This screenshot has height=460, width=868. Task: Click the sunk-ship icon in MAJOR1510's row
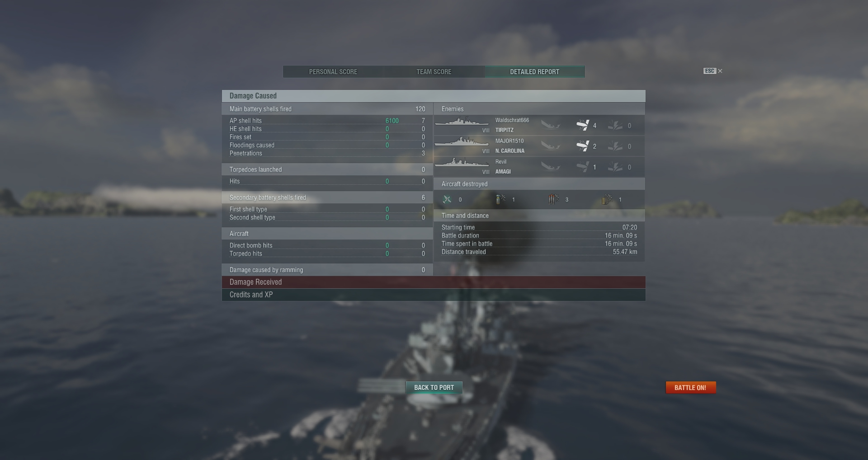pos(551,146)
